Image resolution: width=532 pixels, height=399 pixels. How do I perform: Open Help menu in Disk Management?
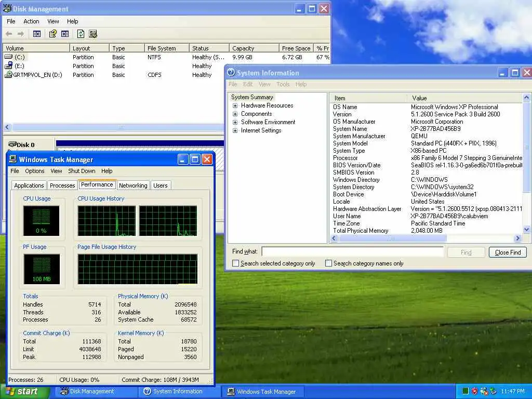72,21
